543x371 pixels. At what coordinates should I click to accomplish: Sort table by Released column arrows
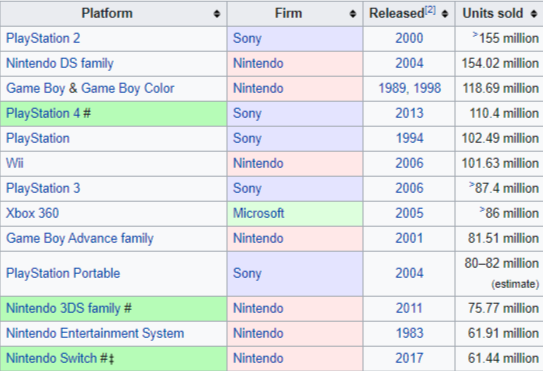click(445, 14)
